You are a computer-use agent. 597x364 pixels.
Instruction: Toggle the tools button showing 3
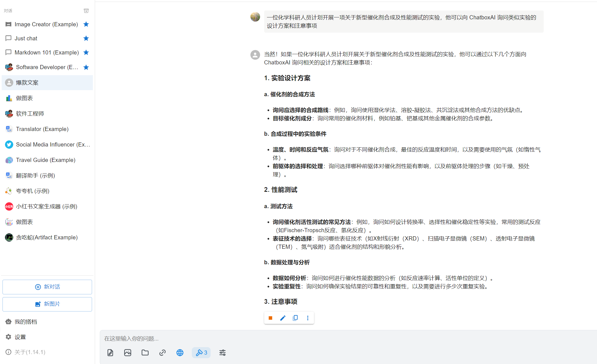[x=201, y=353]
